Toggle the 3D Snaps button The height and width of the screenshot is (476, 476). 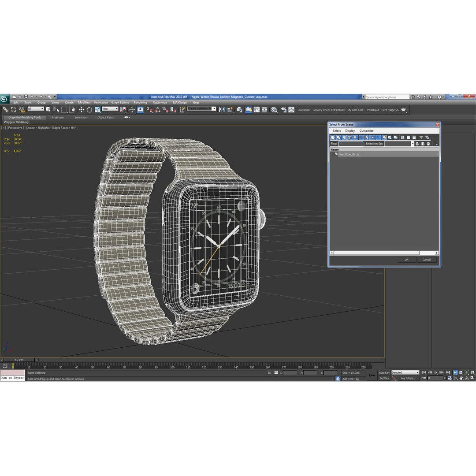pos(149,110)
